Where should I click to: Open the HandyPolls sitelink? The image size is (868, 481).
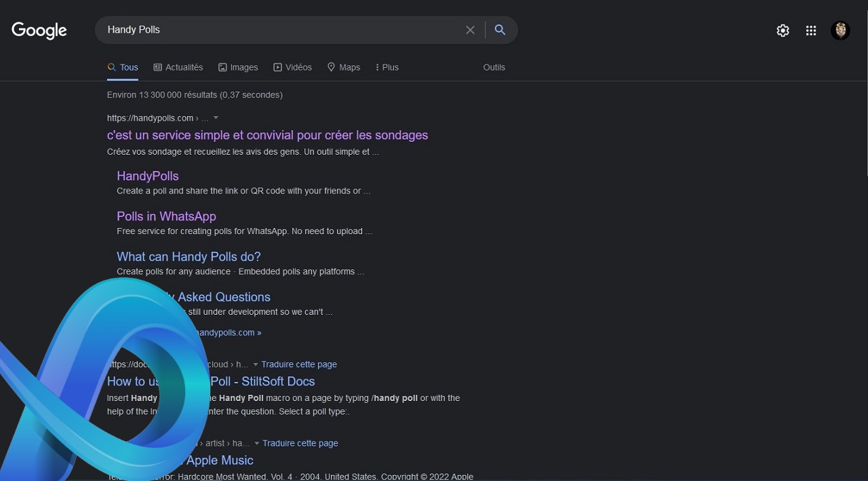click(148, 176)
